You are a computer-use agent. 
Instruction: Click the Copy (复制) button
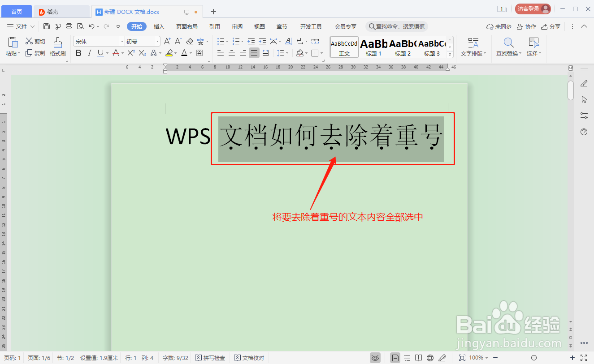(x=35, y=53)
